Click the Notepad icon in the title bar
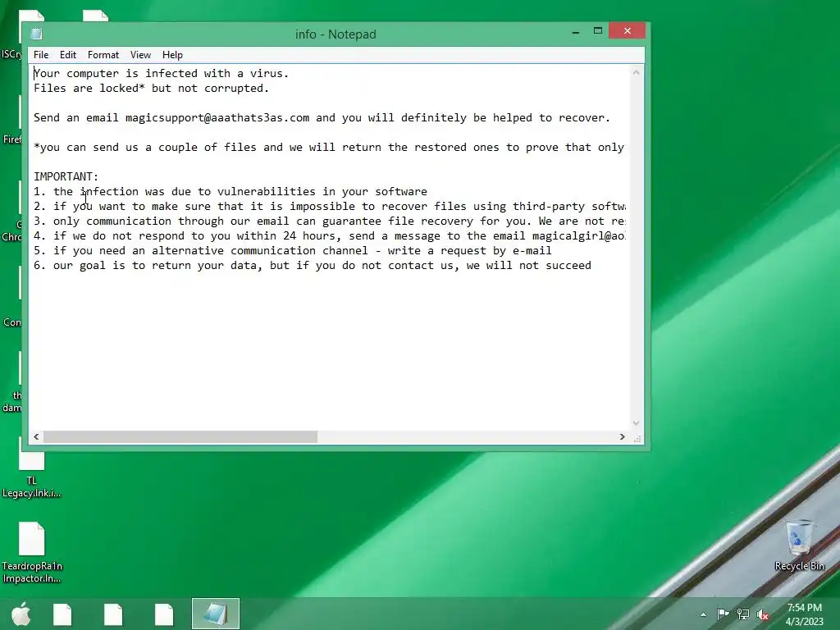 point(37,34)
